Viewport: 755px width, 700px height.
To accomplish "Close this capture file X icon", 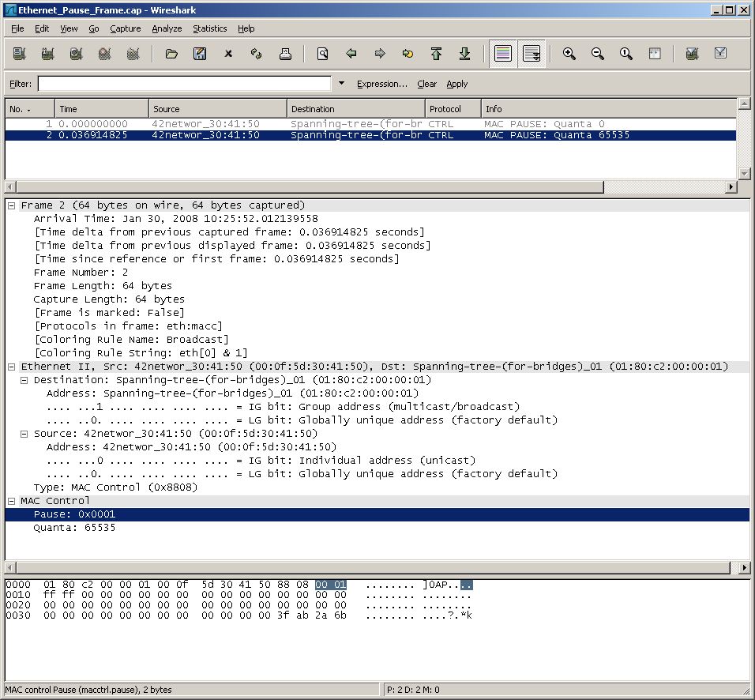I will pyautogui.click(x=228, y=54).
